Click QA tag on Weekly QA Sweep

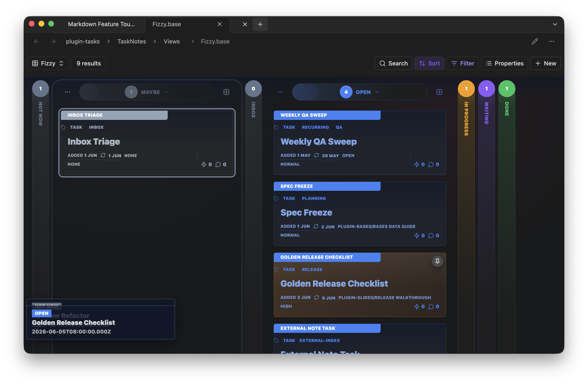[339, 127]
